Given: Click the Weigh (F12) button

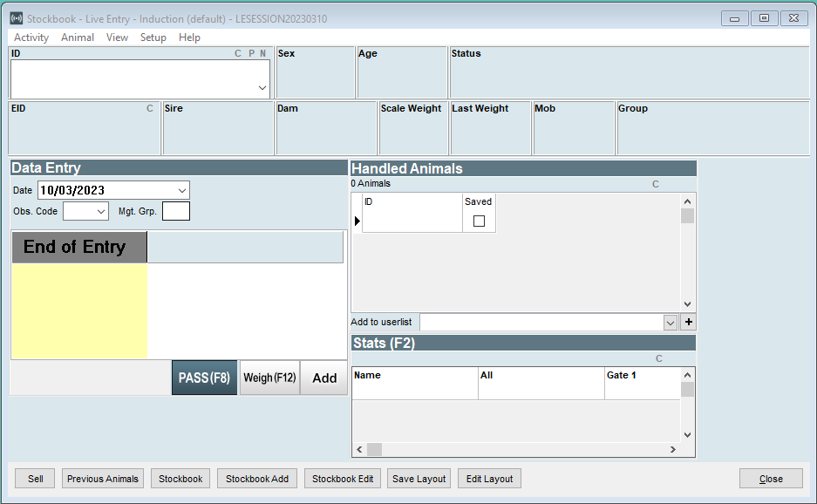Looking at the screenshot, I should [x=269, y=378].
